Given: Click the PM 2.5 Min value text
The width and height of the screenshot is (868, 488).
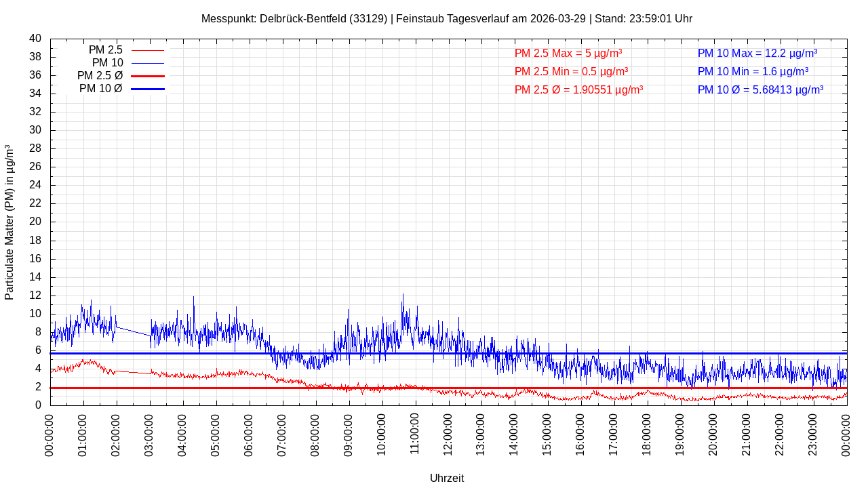Looking at the screenshot, I should (x=571, y=71).
